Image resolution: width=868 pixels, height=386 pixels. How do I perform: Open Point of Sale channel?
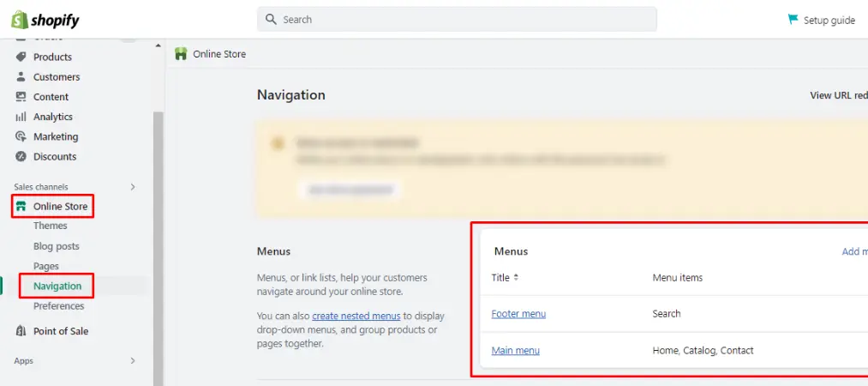[61, 331]
